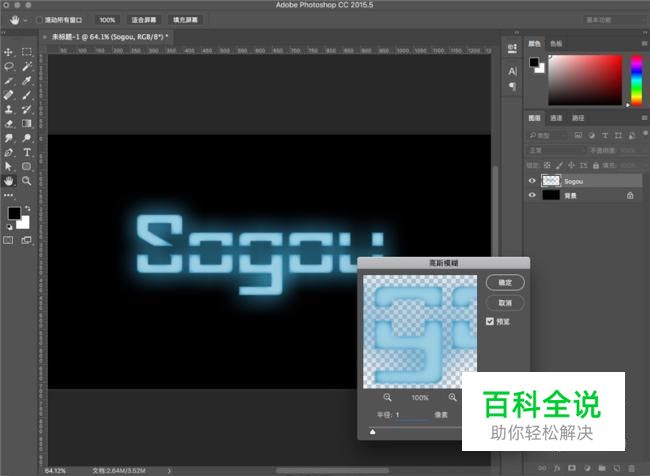The width and height of the screenshot is (650, 476).
Task: Select the Move tool
Action: point(8,52)
